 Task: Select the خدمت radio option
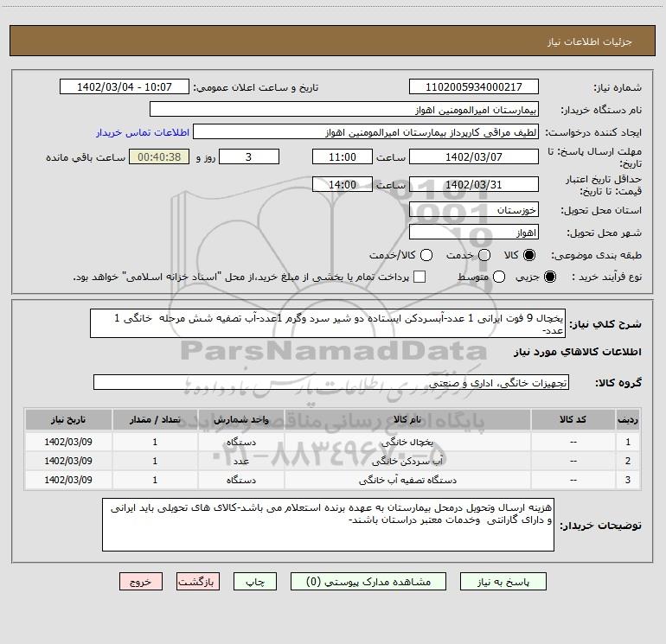pos(483,256)
